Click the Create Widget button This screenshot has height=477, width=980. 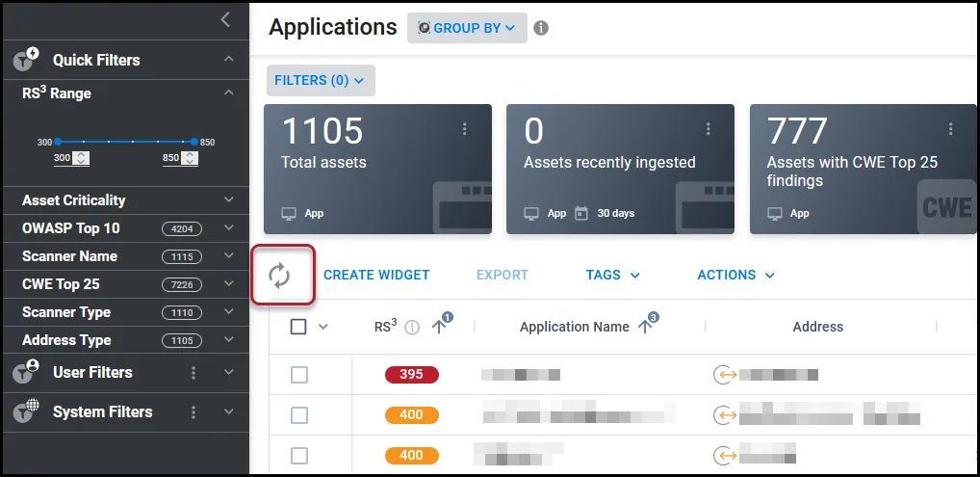tap(376, 275)
